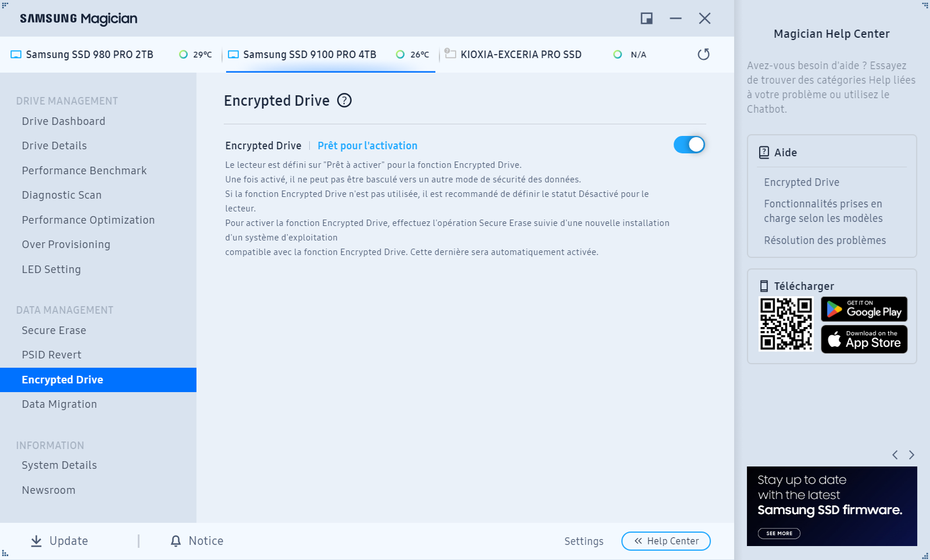Click the SEE MORE firmware banner button

coord(779,533)
